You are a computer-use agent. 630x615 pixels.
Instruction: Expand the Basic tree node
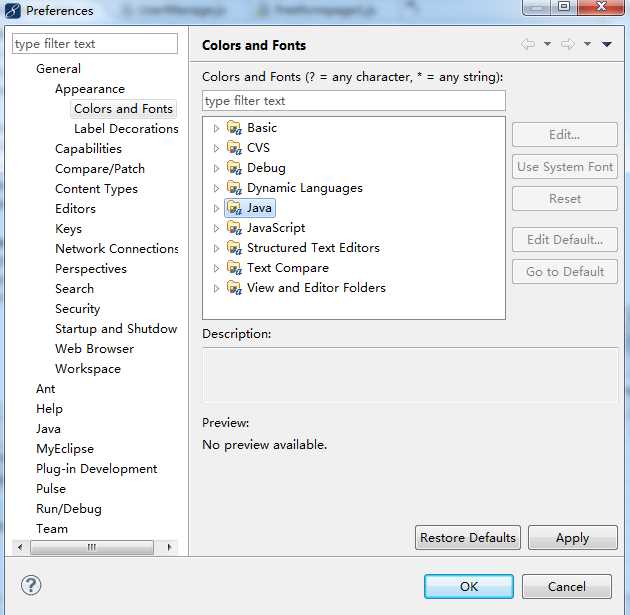pos(217,128)
